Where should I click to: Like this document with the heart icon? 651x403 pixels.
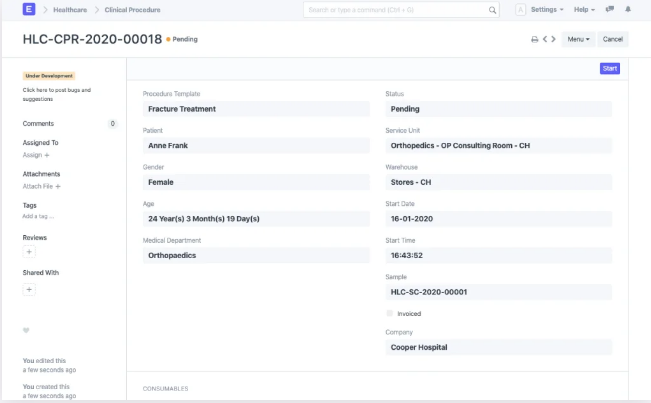[x=26, y=330]
